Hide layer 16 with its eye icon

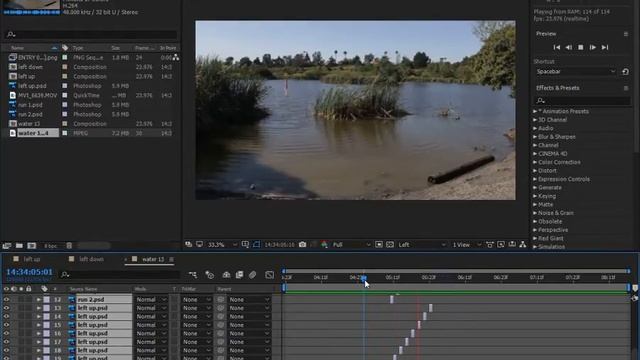click(6, 333)
